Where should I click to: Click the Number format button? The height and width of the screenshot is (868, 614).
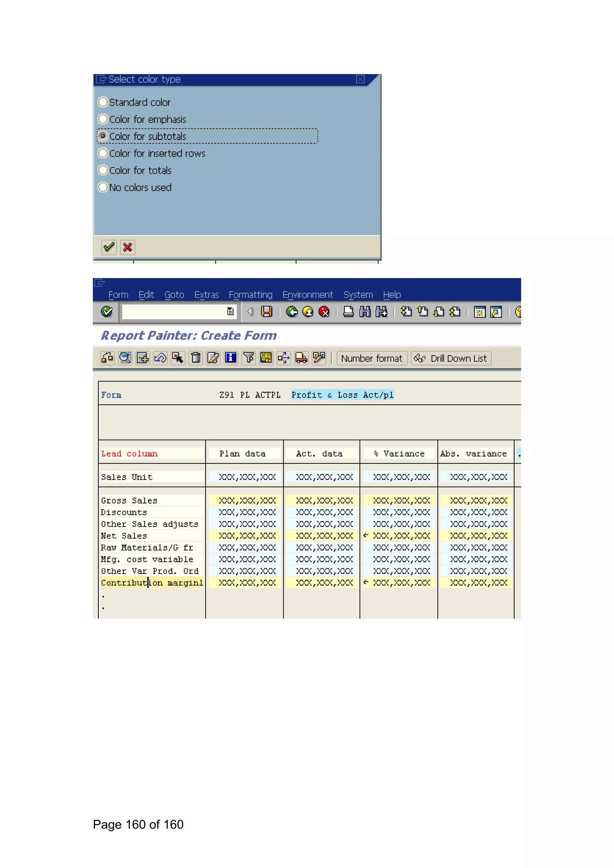point(371,358)
